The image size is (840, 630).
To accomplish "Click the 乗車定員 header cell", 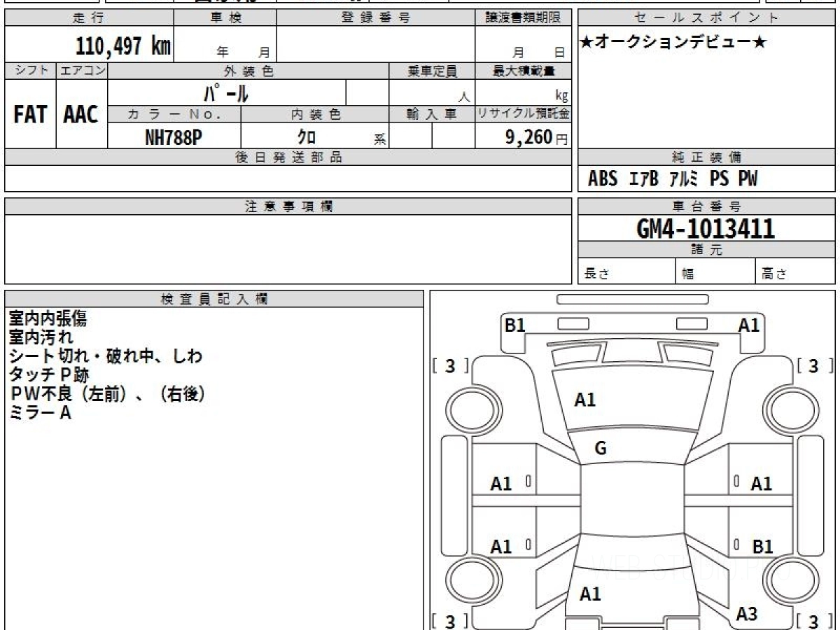I will click(x=432, y=71).
